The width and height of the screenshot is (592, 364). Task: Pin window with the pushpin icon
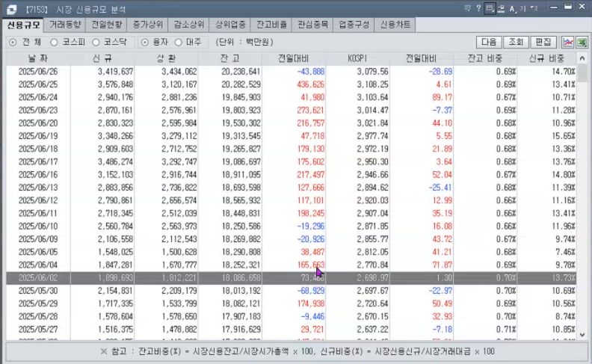(x=501, y=8)
